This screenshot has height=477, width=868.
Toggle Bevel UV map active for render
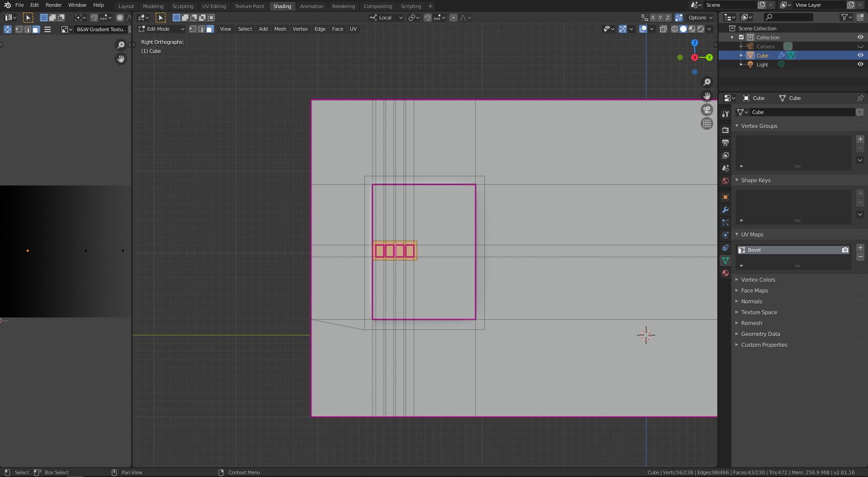tap(845, 250)
